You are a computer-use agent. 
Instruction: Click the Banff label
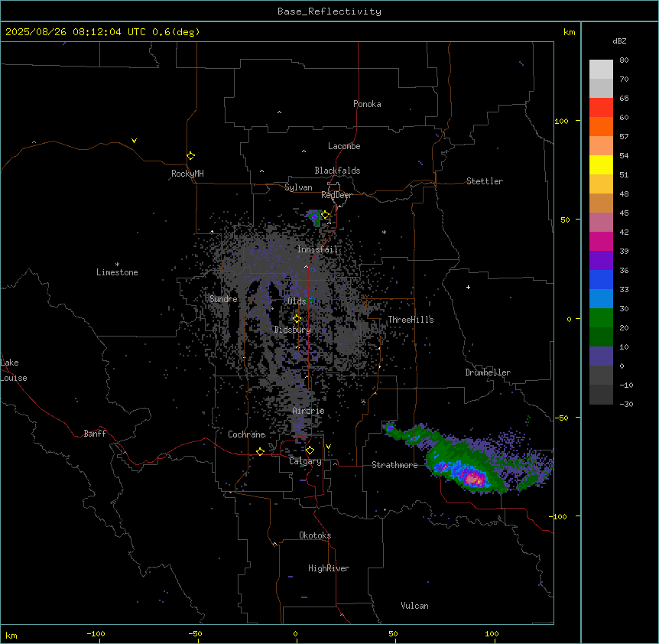click(95, 434)
